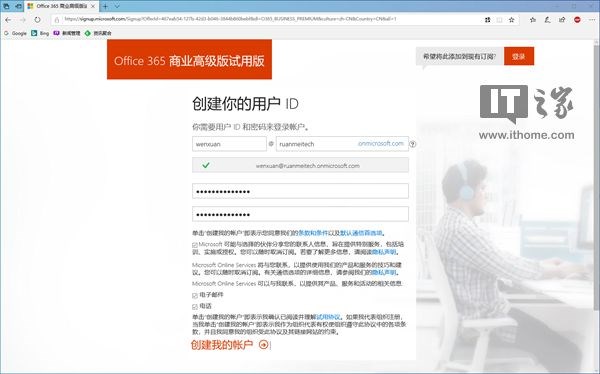The width and height of the screenshot is (600, 374).
Task: Click the confirm password field
Action: (300, 214)
